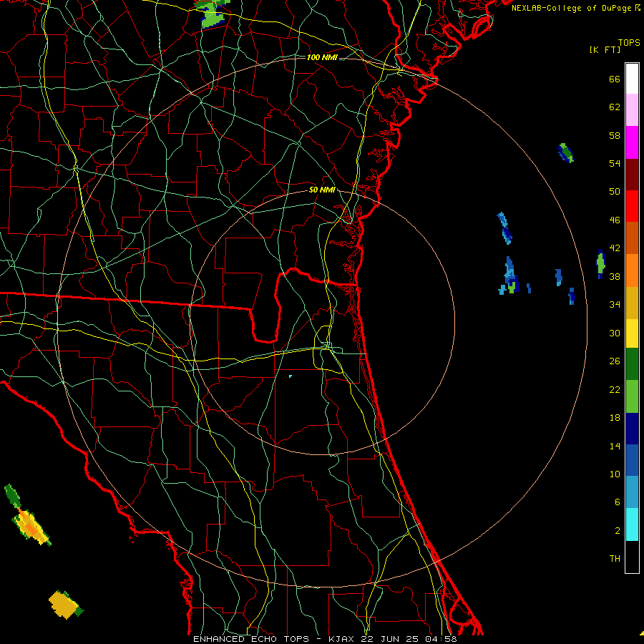Screen dimensions: 644x644
Task: Click the bright yellow legend swatch
Action: tap(632, 333)
